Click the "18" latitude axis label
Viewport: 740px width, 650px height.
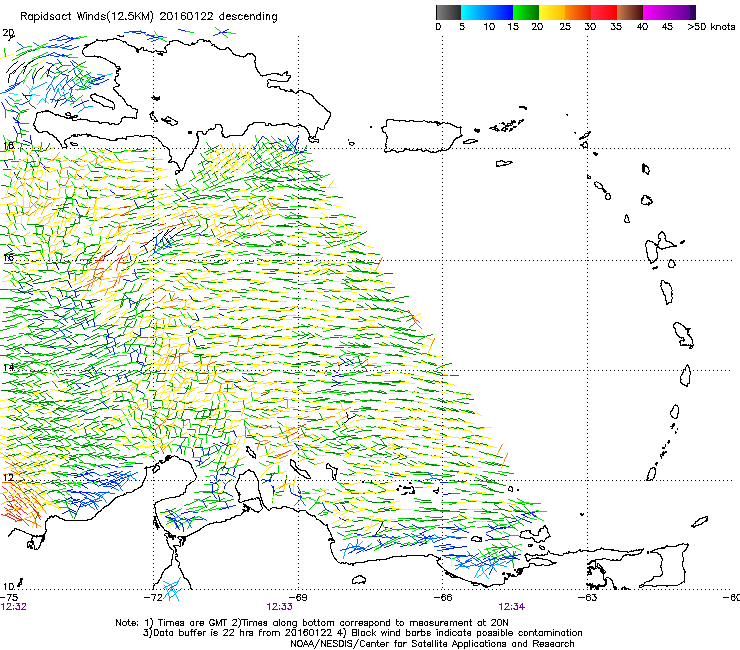(x=8, y=145)
